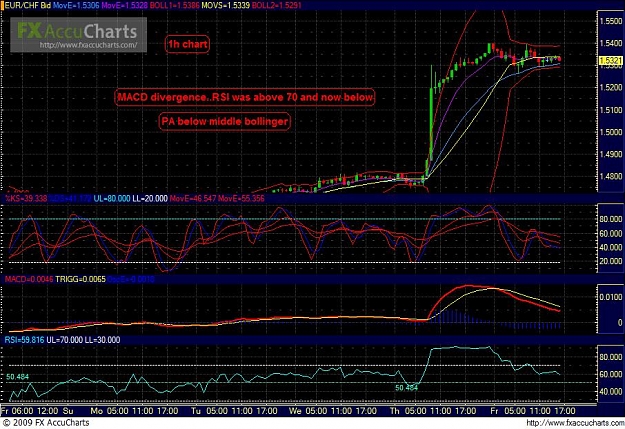Click the "© 2009 FX AccuCharts" copyright text

pyautogui.click(x=46, y=423)
